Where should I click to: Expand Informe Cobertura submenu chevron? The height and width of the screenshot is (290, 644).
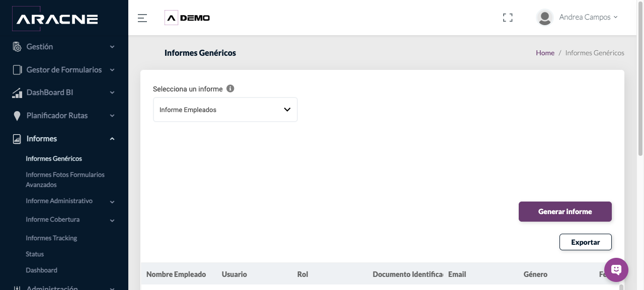coord(112,220)
